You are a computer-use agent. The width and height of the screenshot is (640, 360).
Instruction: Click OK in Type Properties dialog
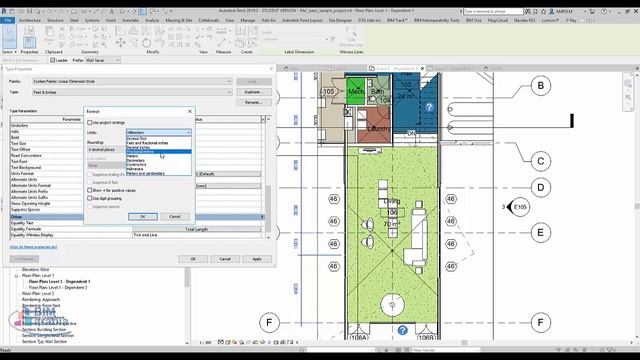point(193,259)
